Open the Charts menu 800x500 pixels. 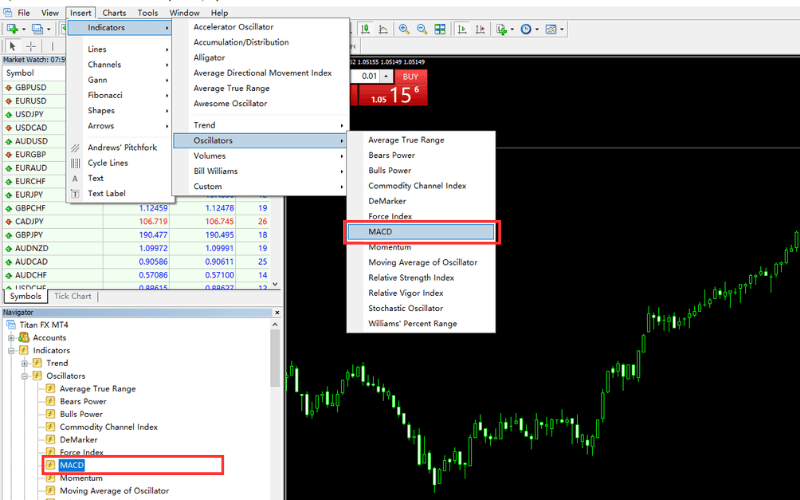114,13
